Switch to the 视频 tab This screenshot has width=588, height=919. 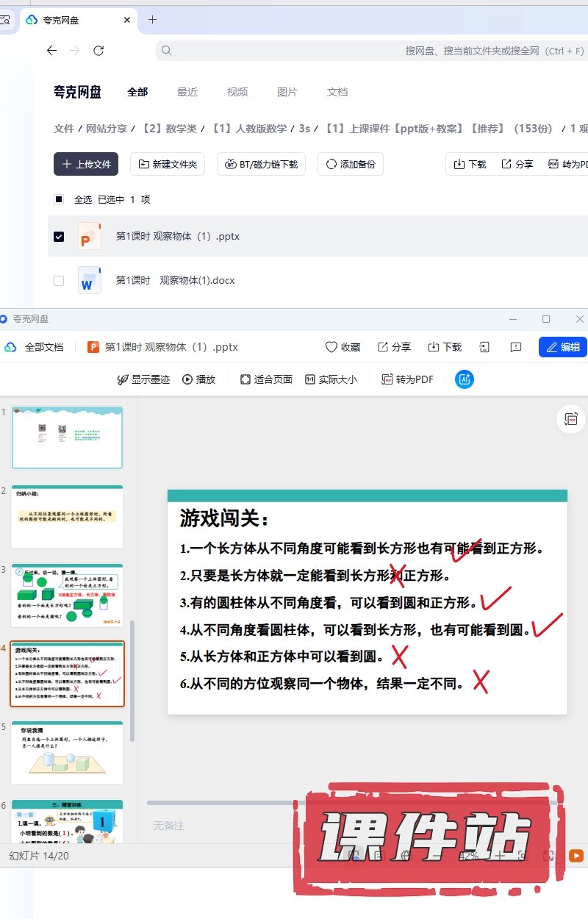pyautogui.click(x=237, y=92)
